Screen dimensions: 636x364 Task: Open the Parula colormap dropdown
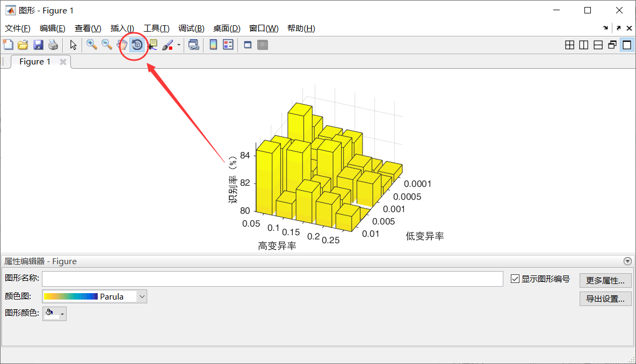point(142,297)
